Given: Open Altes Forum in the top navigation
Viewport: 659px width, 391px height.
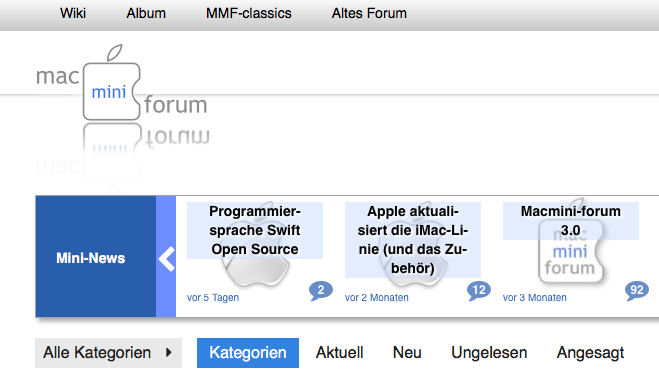Looking at the screenshot, I should (x=369, y=13).
